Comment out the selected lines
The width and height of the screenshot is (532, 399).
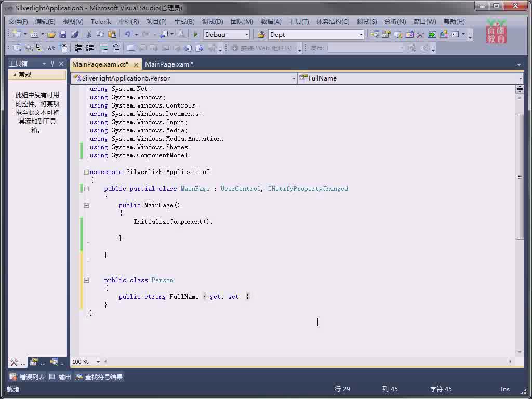[x=104, y=48]
